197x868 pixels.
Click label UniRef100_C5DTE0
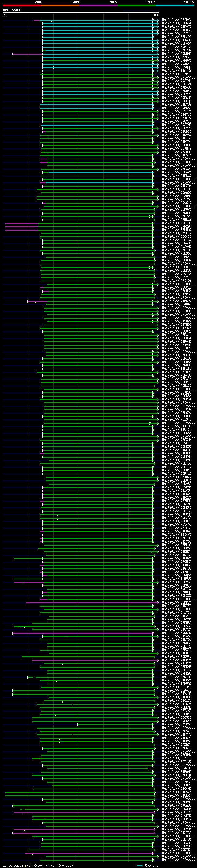176,850
